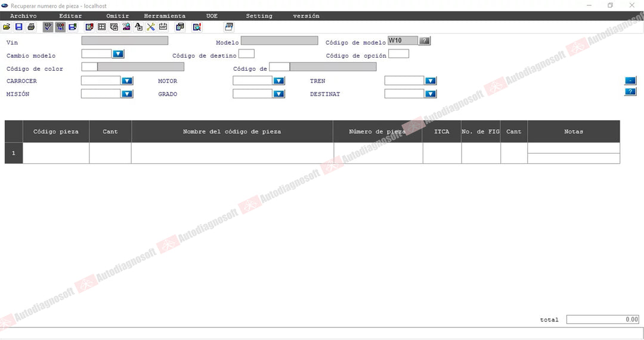Select row 1 header in parts table
Screen dimensions: 644x340
point(14,153)
